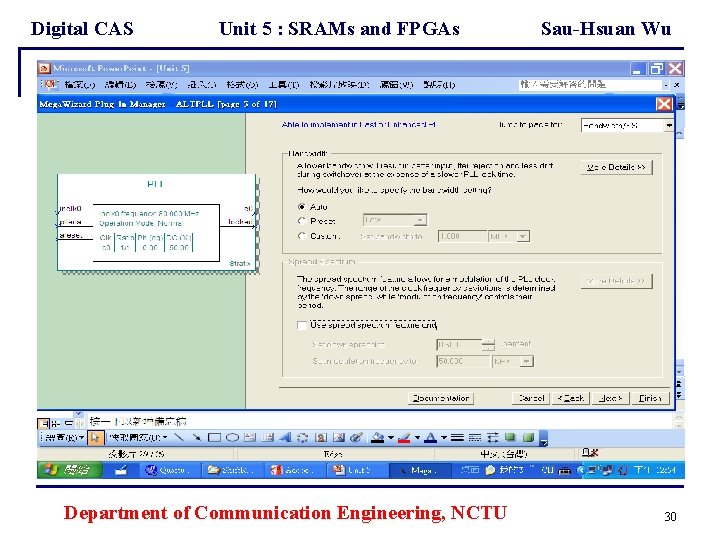Image resolution: width=720 pixels, height=540 pixels.
Task: Expand line color dropdown arrow
Action: [417, 438]
